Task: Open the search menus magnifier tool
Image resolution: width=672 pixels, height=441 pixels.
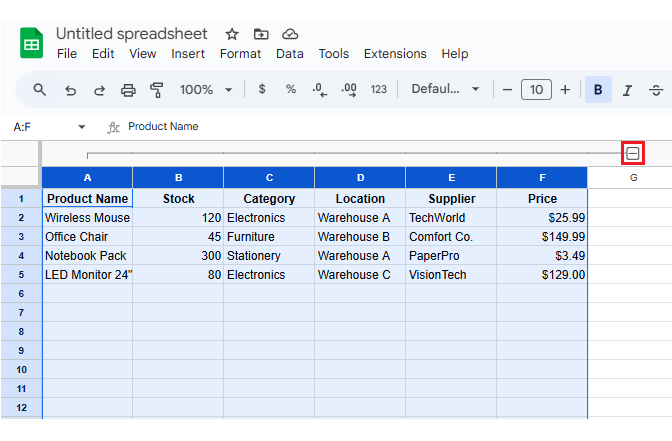Action: pos(40,90)
